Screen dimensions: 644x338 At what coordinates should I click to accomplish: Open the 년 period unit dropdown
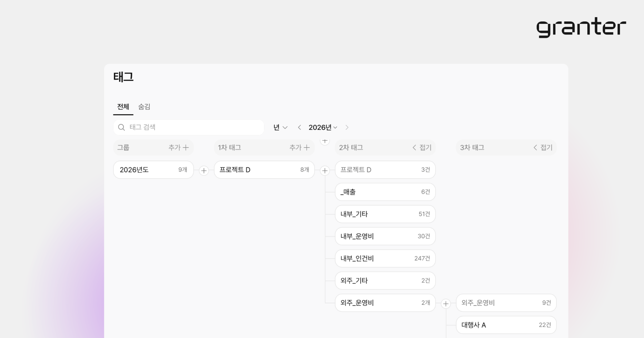[x=280, y=127]
